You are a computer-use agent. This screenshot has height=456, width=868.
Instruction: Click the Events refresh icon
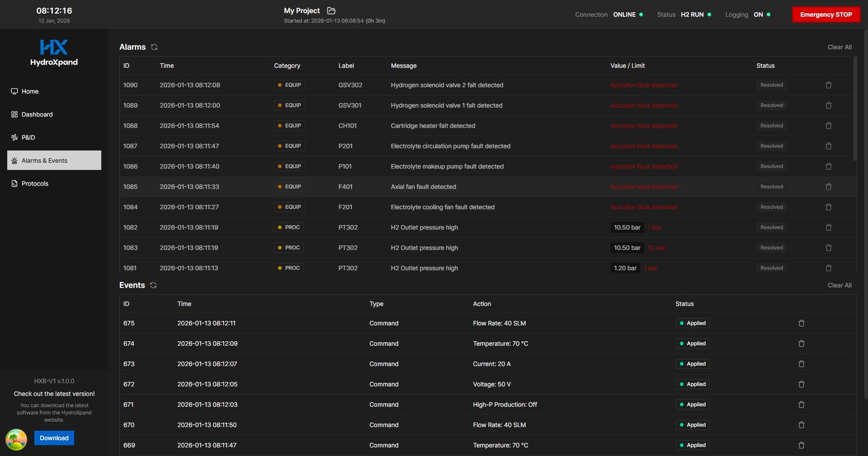(x=153, y=285)
